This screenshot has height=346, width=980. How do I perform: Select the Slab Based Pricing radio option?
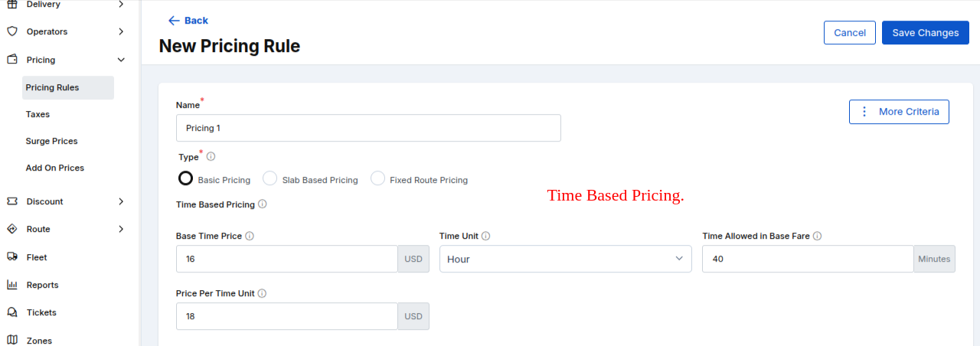click(269, 178)
